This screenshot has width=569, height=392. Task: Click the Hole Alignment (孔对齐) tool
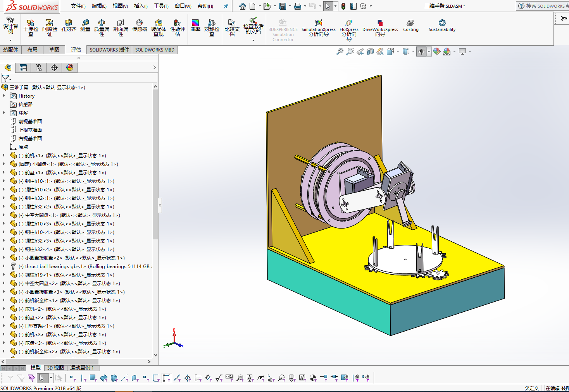click(x=69, y=26)
